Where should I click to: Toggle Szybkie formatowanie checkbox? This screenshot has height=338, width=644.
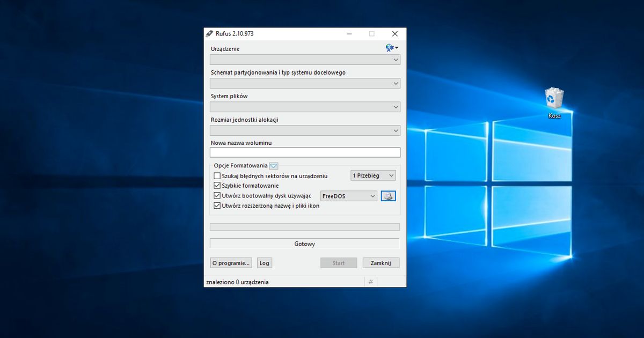click(217, 186)
